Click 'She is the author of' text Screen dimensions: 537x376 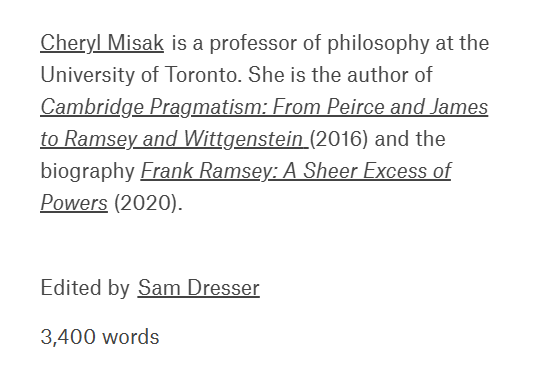coord(340,75)
